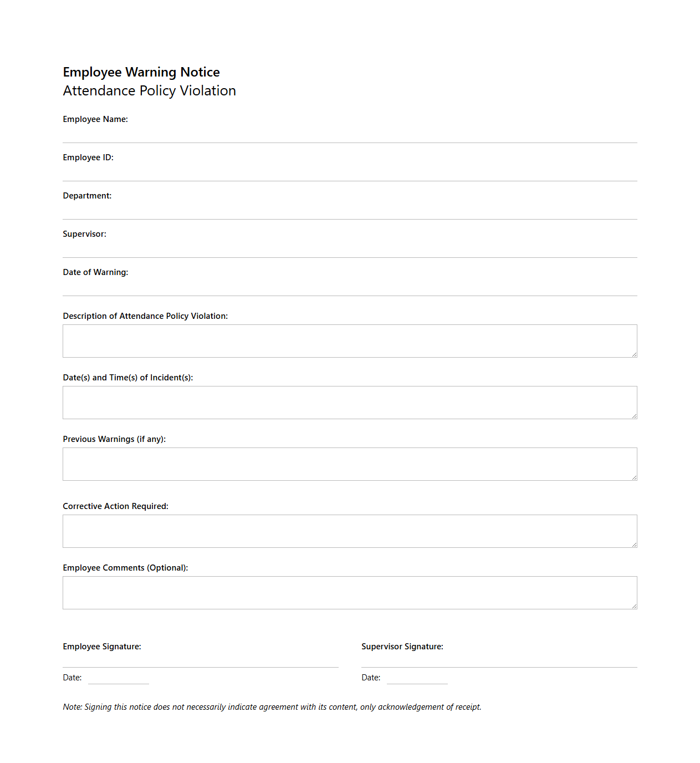Click the resize grip of the Employee Comments box

point(633,607)
